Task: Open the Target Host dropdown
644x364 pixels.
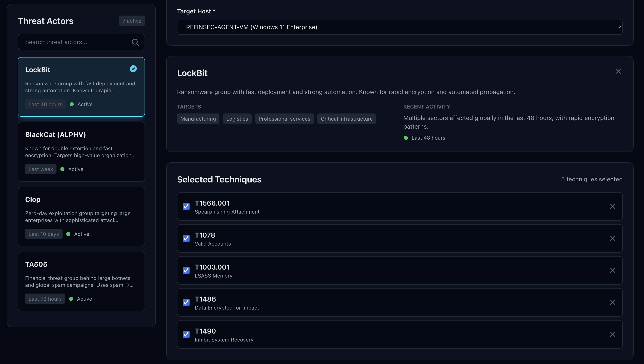Action: (x=400, y=27)
